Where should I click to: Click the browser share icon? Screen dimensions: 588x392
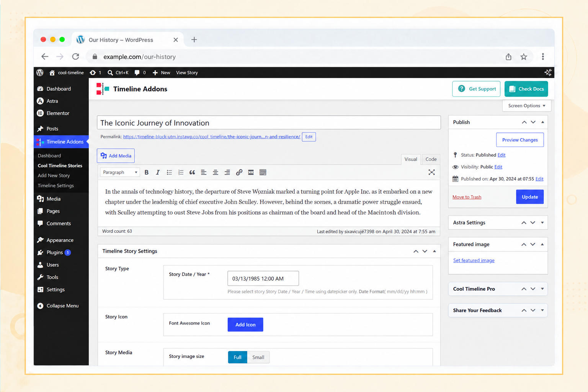[508, 57]
